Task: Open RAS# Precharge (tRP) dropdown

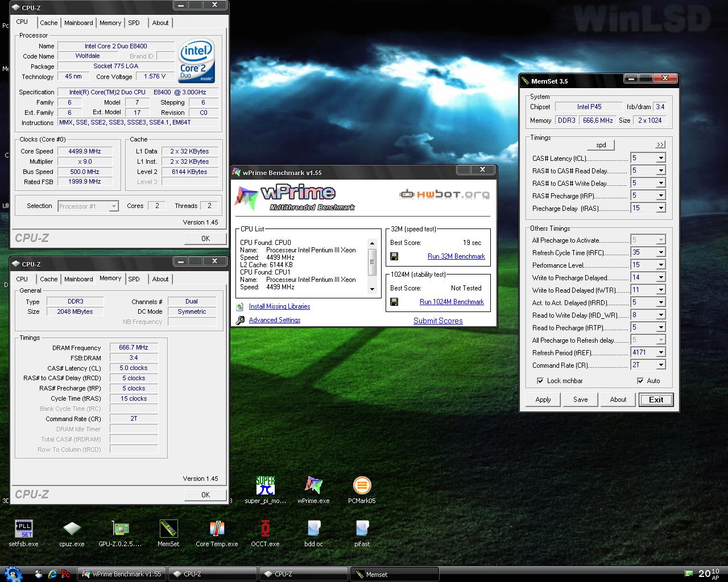Action: point(661,196)
